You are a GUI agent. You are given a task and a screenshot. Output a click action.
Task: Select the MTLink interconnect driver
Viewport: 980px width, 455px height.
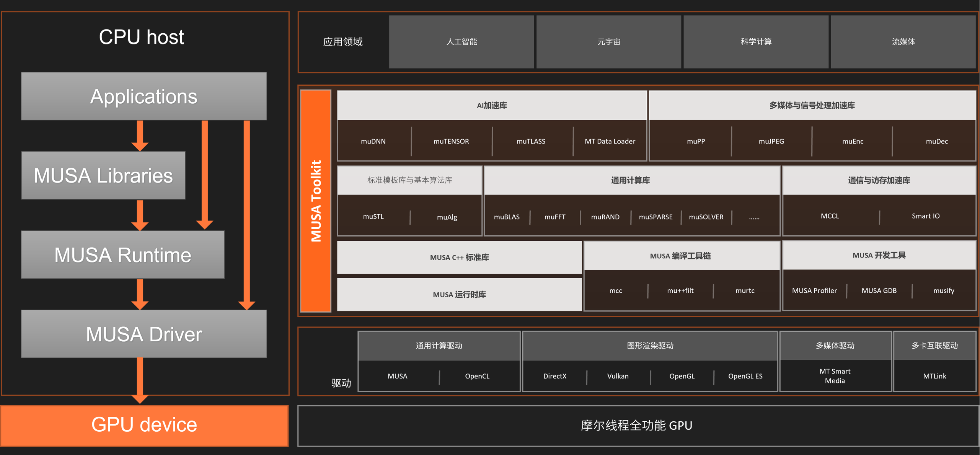935,375
